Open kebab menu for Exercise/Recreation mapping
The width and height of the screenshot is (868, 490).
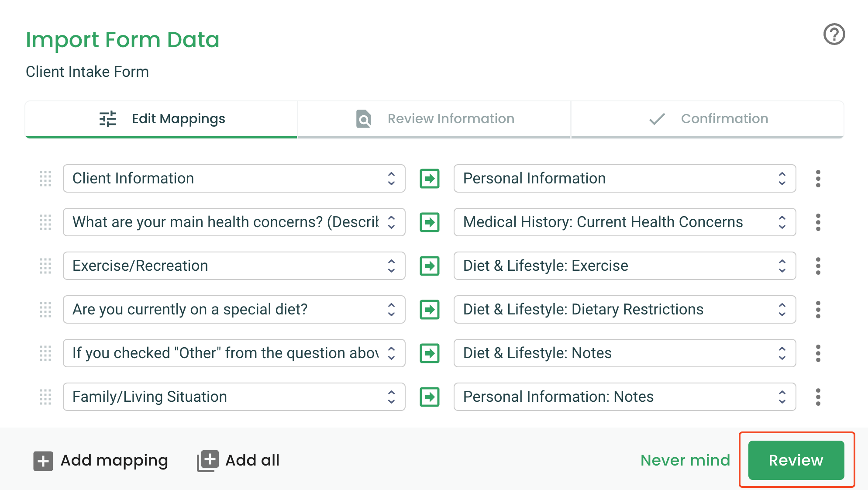point(818,266)
